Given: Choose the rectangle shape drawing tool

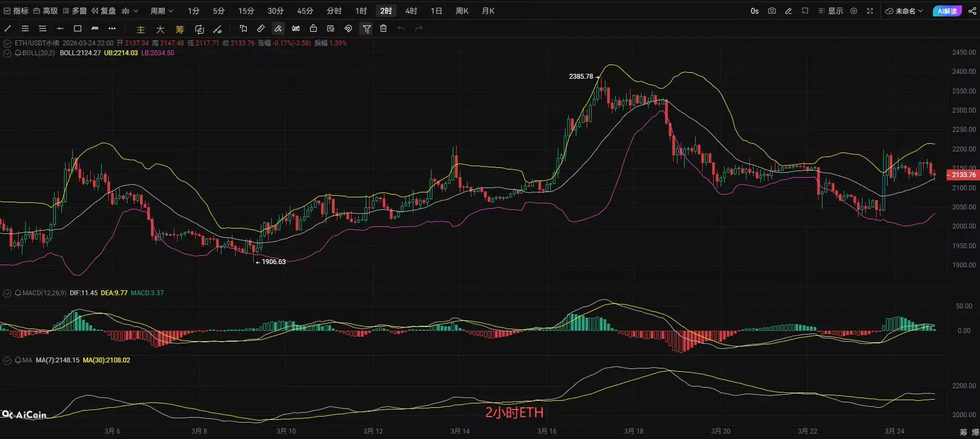Looking at the screenshot, I should tap(78, 28).
